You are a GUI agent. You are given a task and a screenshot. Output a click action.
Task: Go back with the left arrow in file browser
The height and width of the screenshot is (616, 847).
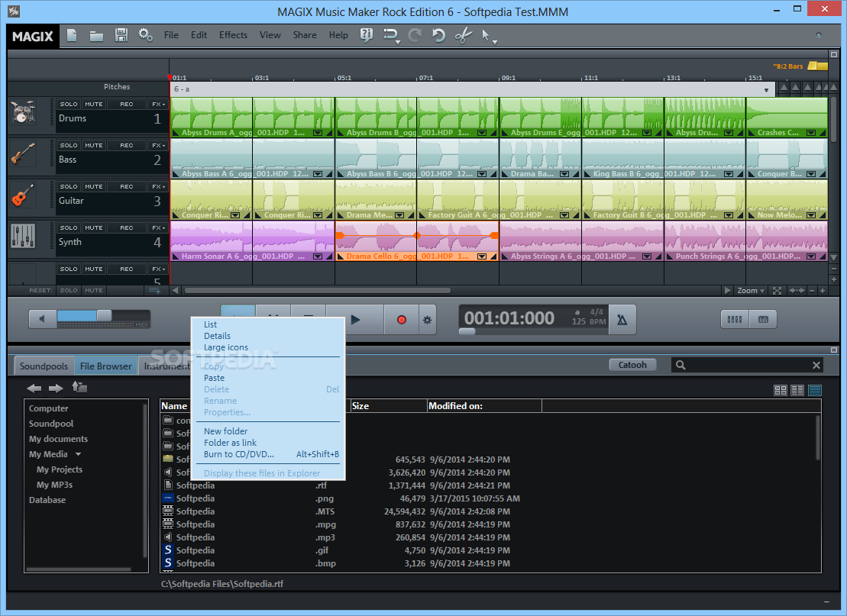tap(34, 388)
